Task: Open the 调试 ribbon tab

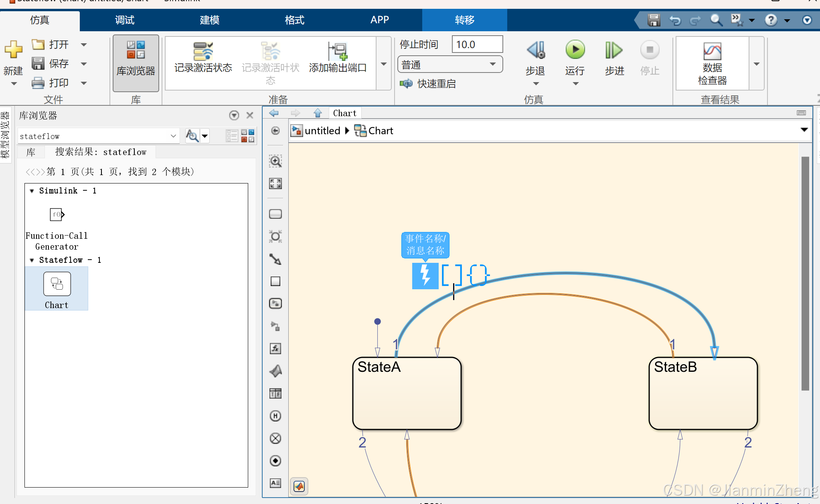Action: click(x=124, y=20)
